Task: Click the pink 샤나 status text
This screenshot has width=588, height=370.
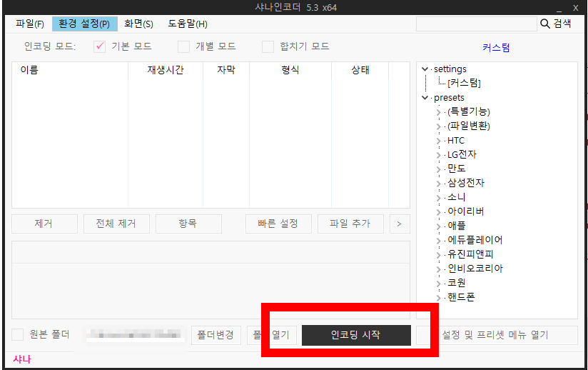Action: click(x=22, y=359)
